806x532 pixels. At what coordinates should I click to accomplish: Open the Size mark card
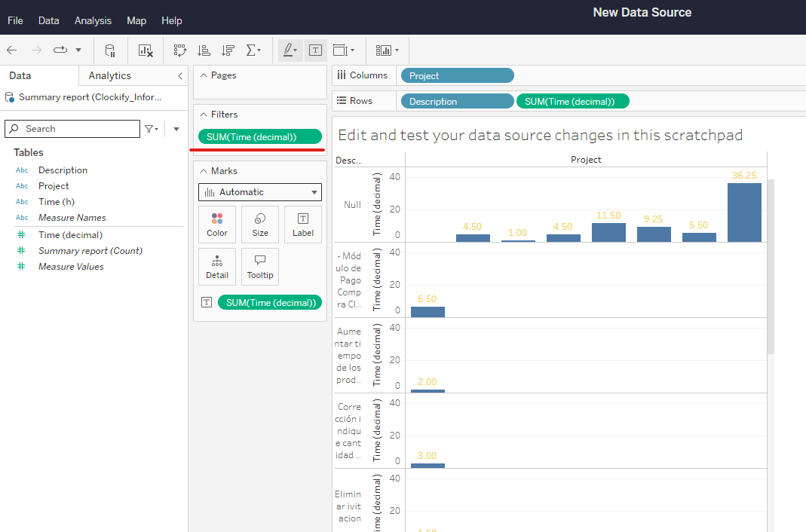[x=259, y=224]
